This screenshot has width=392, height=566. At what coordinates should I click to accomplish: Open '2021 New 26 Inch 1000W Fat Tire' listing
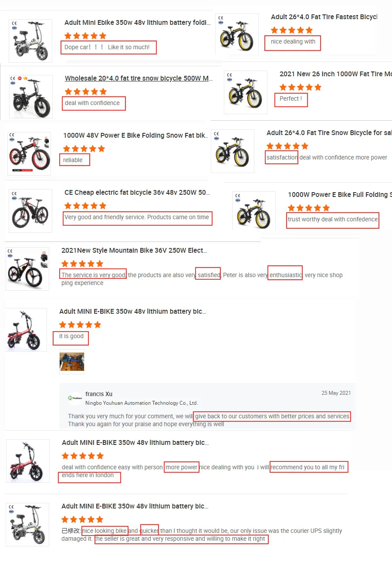coord(336,74)
